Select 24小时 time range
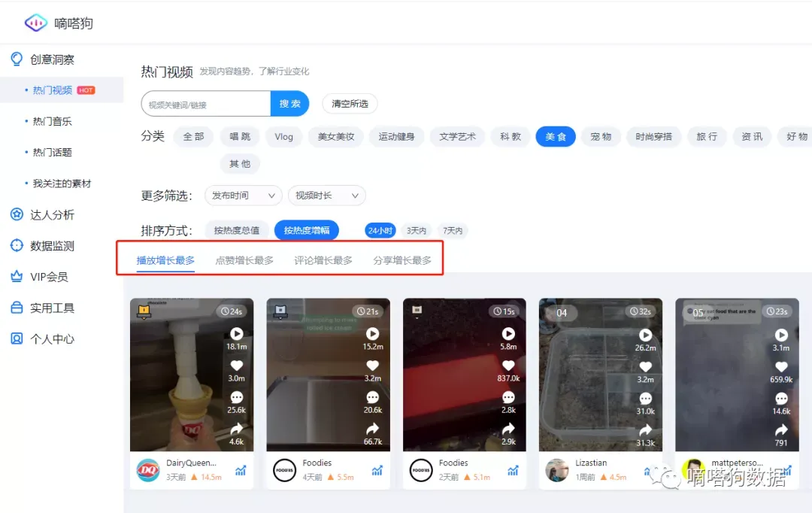This screenshot has width=812, height=513. coord(380,231)
